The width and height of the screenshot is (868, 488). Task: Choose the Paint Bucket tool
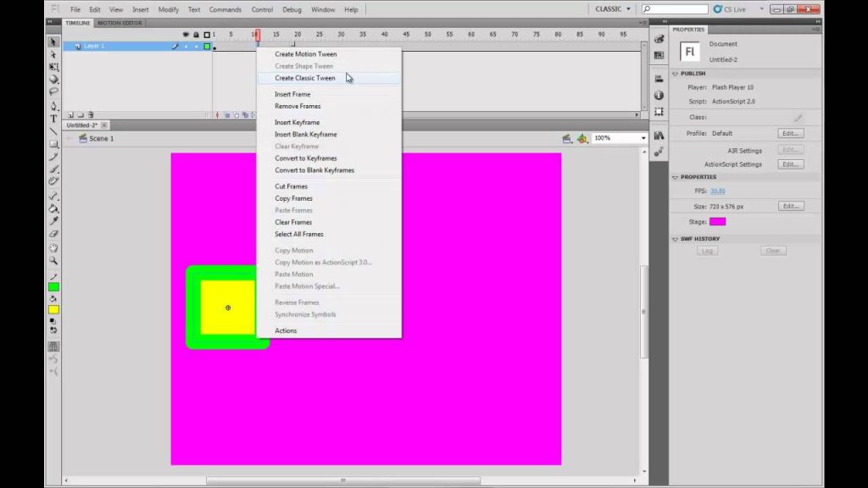(x=53, y=208)
